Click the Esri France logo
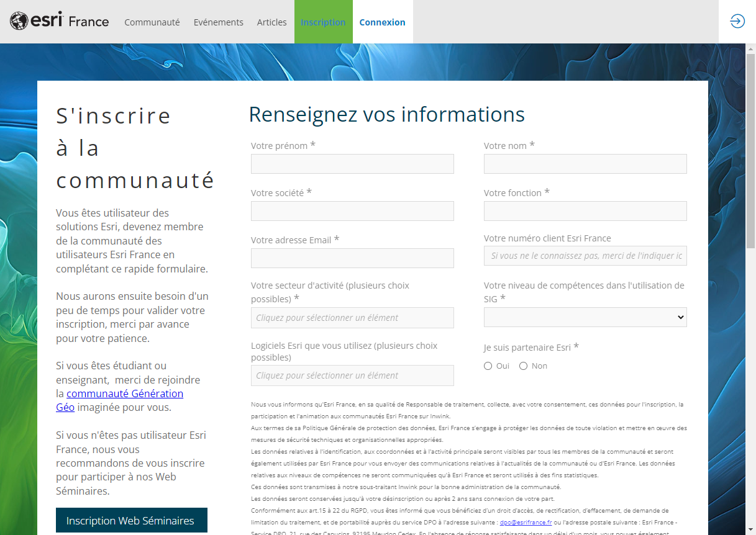The height and width of the screenshot is (535, 756). (60, 22)
